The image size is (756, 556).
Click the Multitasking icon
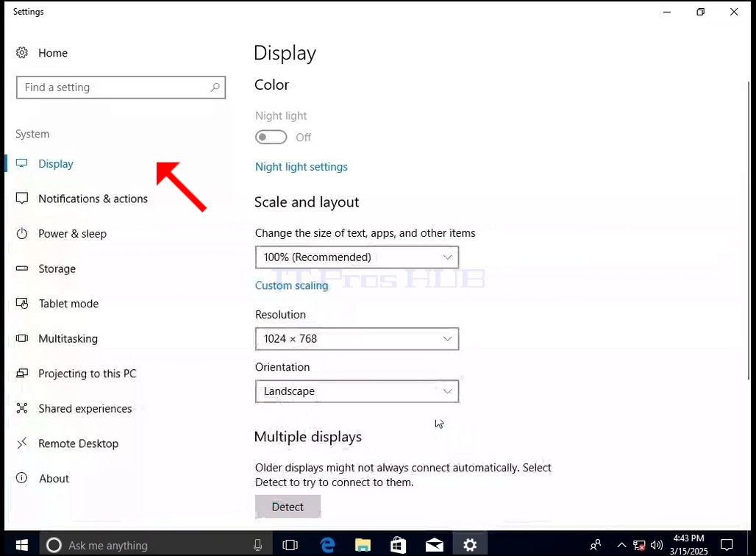tap(22, 338)
